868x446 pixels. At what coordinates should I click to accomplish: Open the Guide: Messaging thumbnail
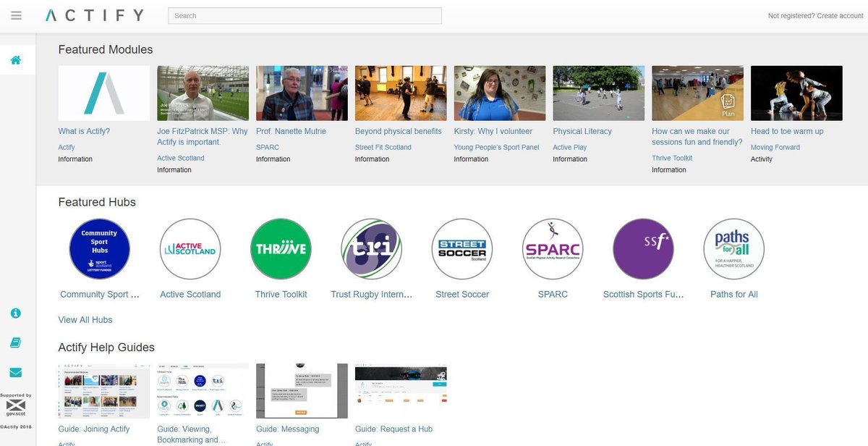[x=302, y=392]
